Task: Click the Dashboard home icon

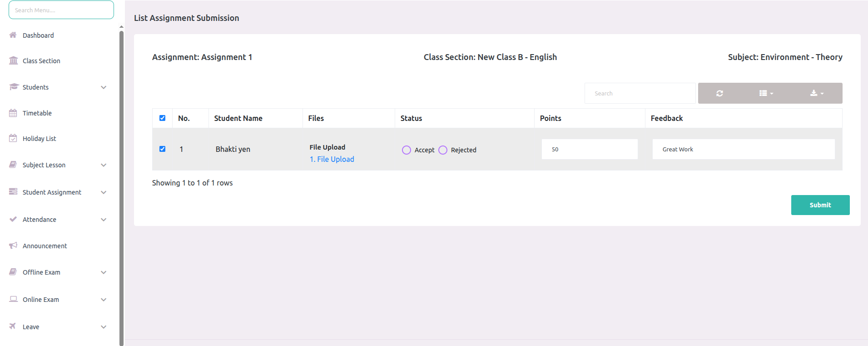Action: tap(13, 35)
